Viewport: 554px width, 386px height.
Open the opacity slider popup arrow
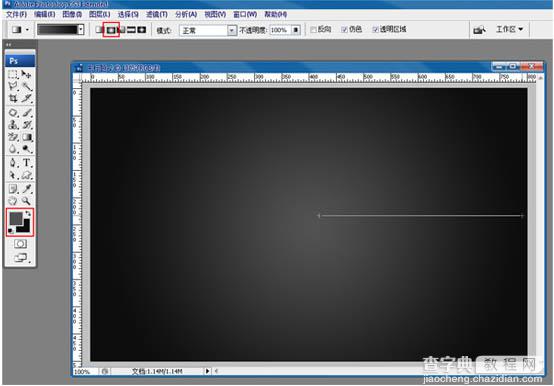tap(296, 30)
